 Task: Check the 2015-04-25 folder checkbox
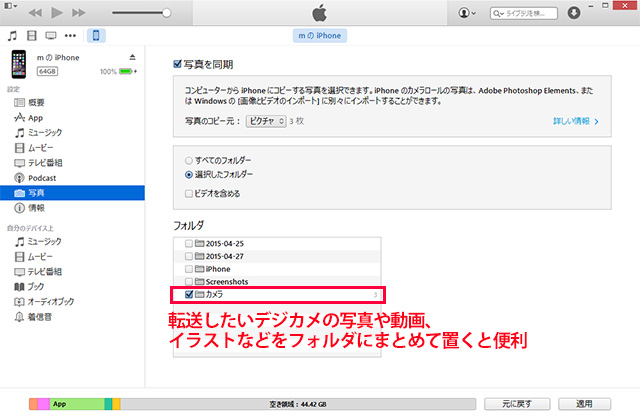[189, 244]
